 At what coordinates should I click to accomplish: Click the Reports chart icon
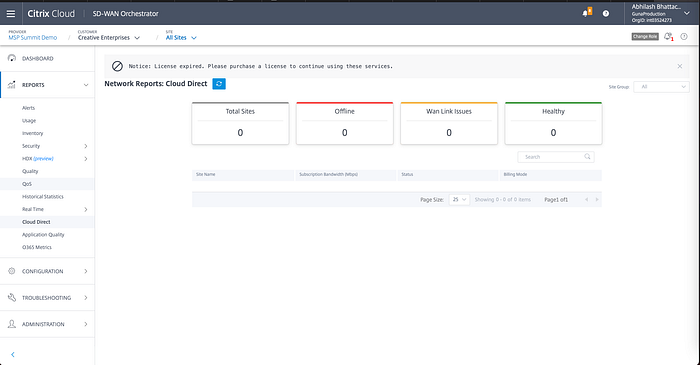click(12, 84)
